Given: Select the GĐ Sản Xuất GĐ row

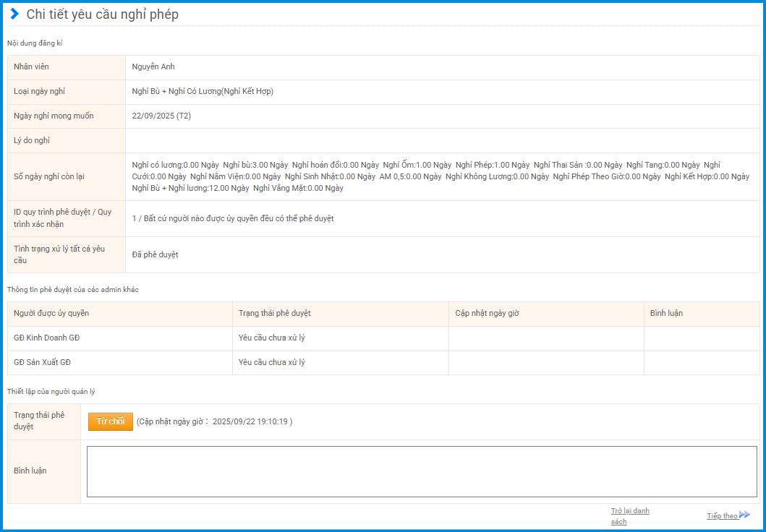Looking at the screenshot, I should [42, 363].
